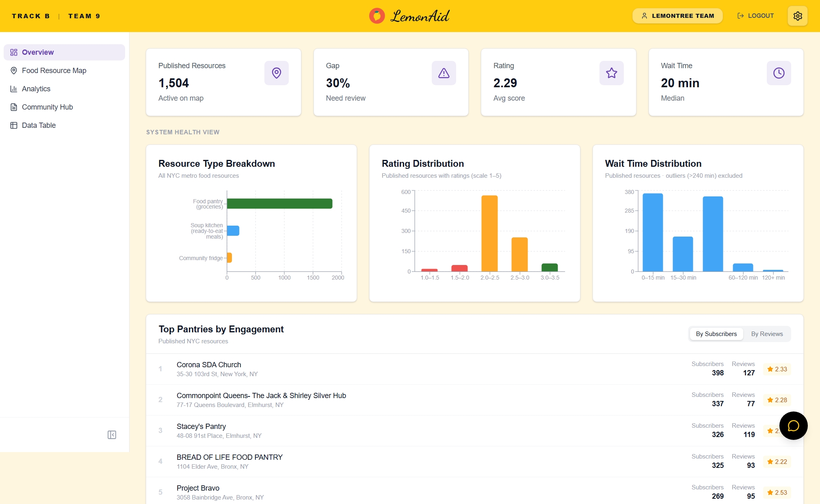Click the Analytics bar chart icon

tap(14, 89)
